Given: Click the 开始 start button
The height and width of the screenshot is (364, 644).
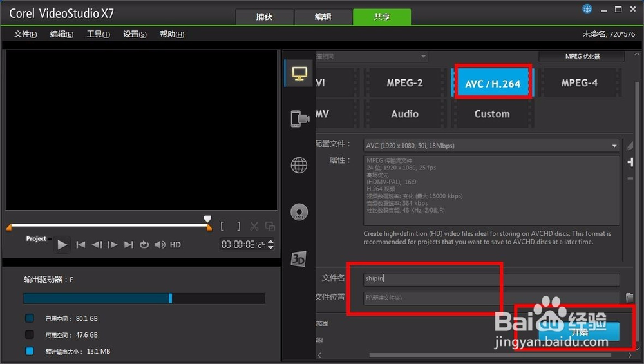Looking at the screenshot, I should pos(579,332).
